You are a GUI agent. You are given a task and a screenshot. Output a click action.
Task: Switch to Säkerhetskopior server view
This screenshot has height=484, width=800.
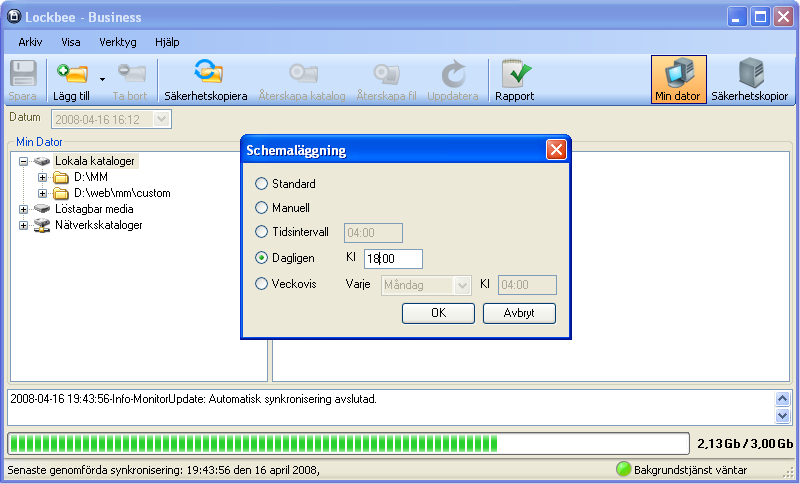(750, 80)
